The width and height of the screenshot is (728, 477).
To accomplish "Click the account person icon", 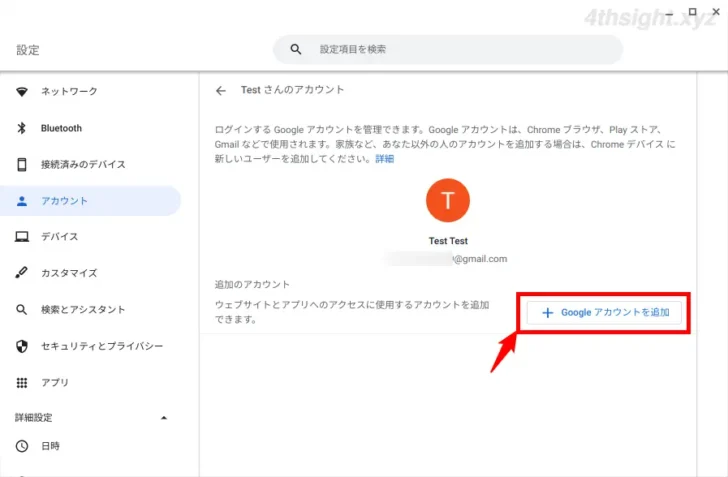I will [22, 201].
